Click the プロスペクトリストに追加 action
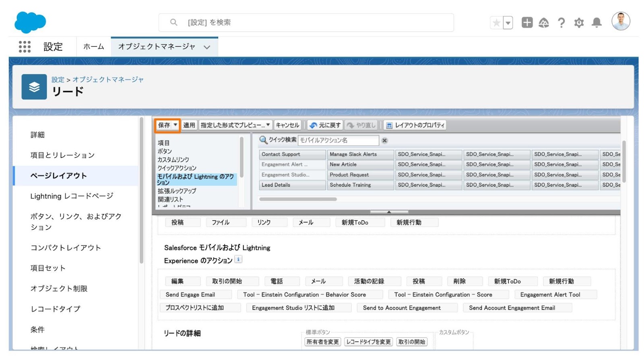This screenshot has height=356, width=644. 200,308
